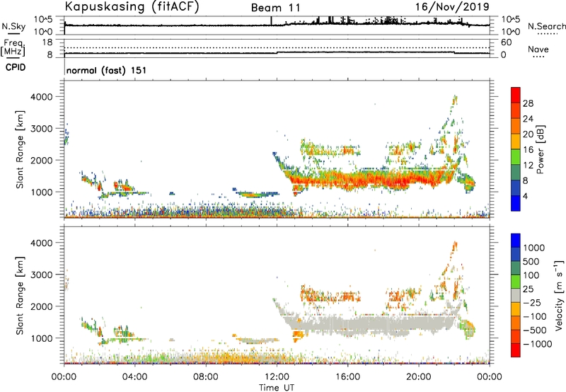Click the 04:00 time axis label

coord(134,377)
